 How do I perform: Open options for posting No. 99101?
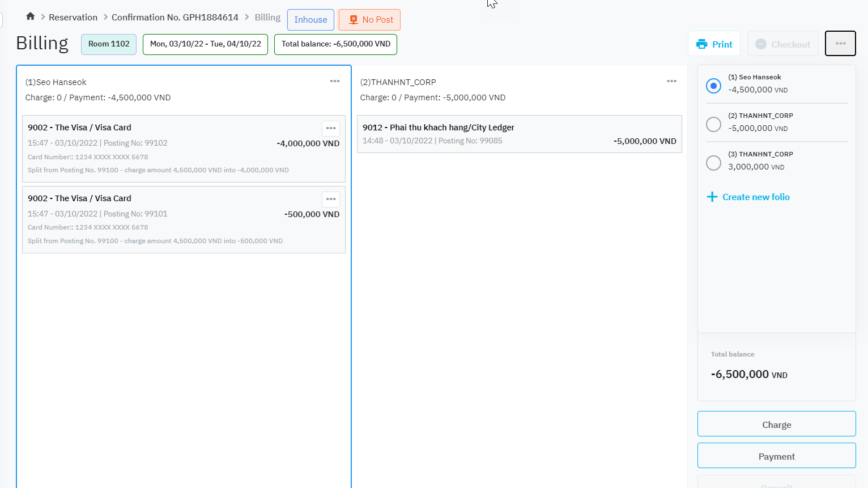point(331,199)
